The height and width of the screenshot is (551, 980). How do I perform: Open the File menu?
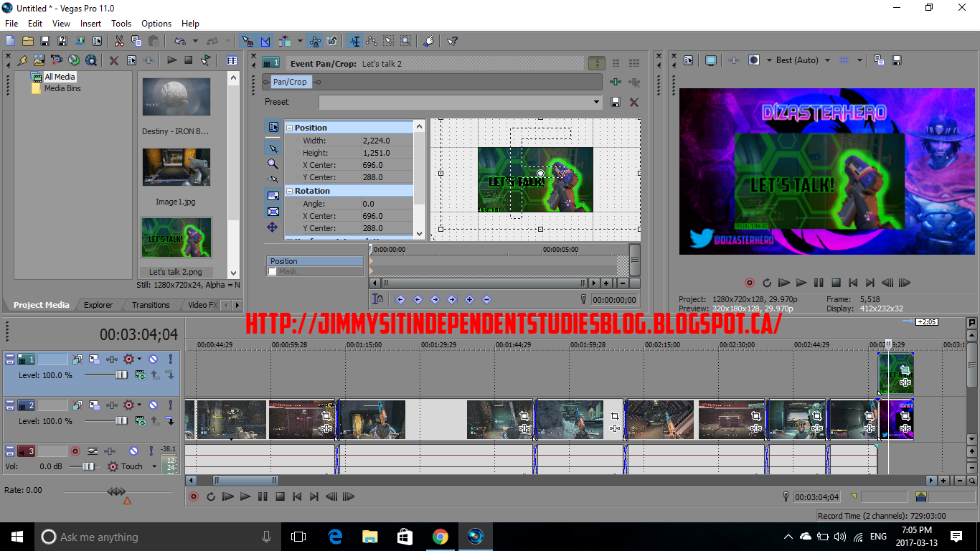coord(11,24)
